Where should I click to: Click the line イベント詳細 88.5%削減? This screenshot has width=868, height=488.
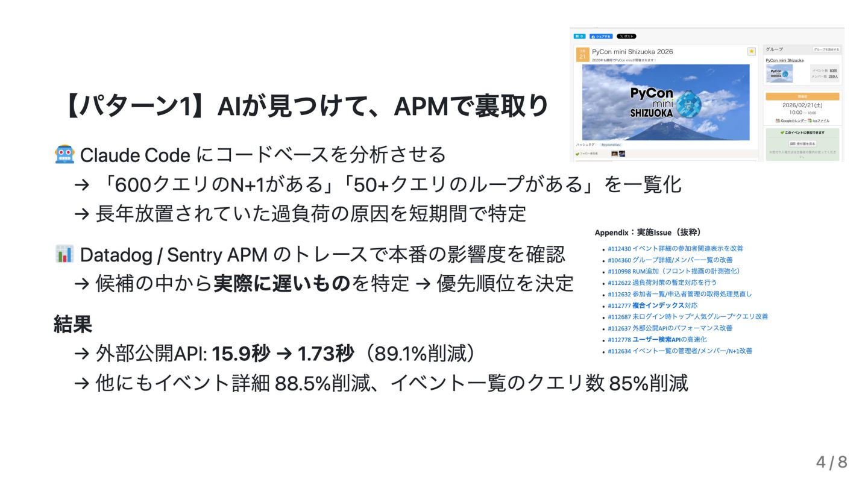381,383
